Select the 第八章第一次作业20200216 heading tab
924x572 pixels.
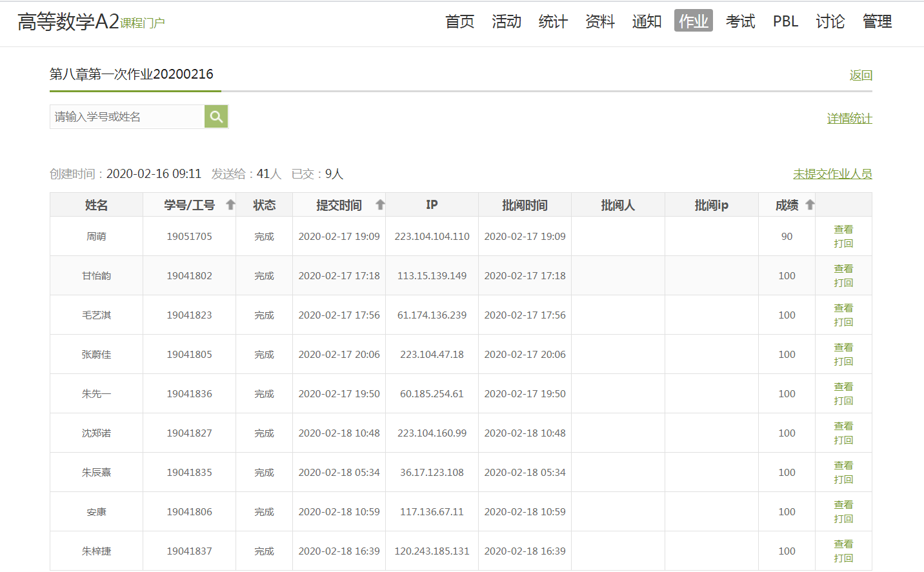coord(132,74)
